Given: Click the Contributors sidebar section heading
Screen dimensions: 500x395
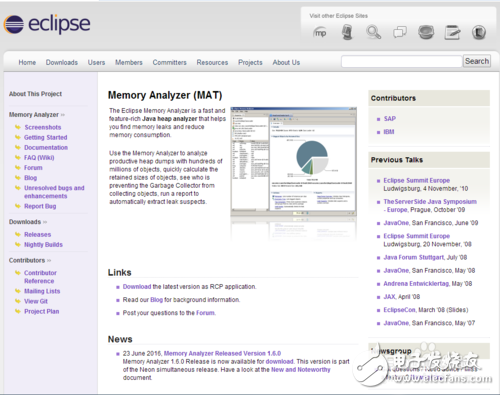Looking at the screenshot, I should point(27,260).
